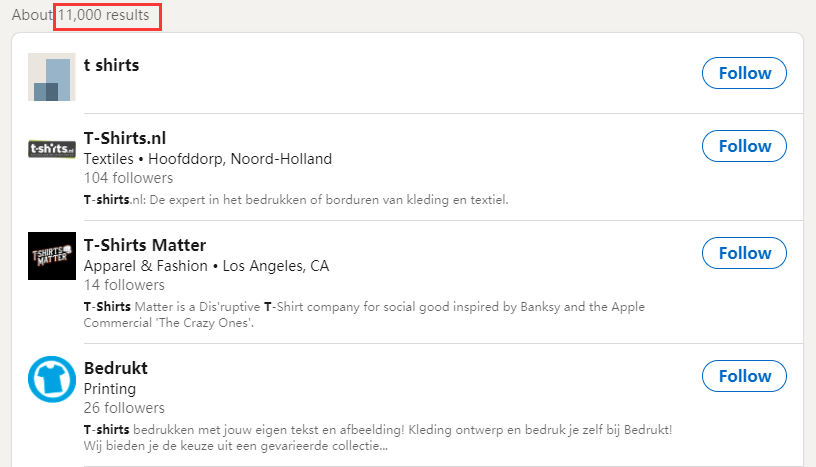Open the T-Shirts Matter page title
The image size is (816, 467).
coord(145,245)
